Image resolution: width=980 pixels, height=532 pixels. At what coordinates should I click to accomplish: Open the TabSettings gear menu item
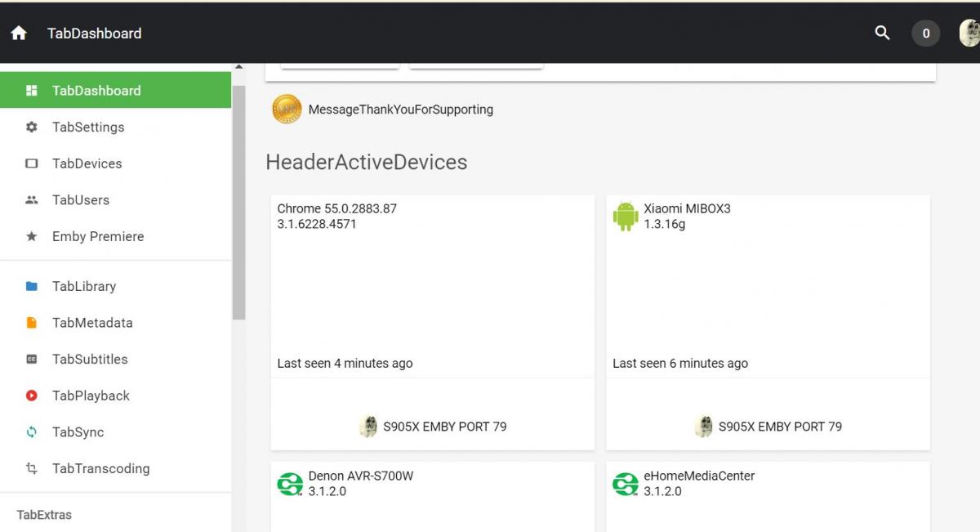88,127
